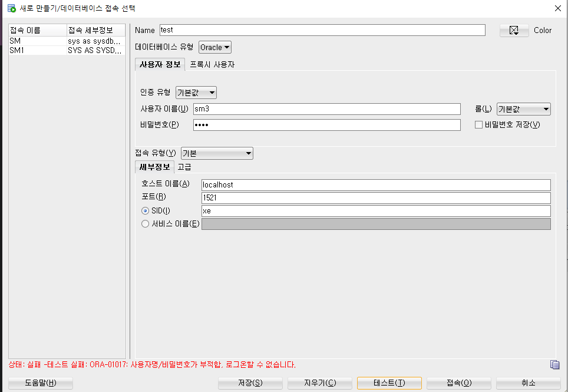Click the 접속 button

(x=459, y=383)
